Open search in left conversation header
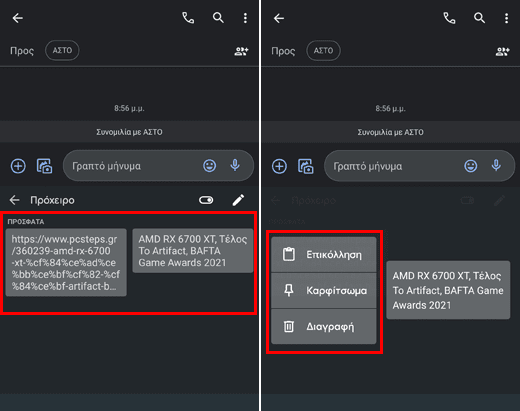Screen dimensions: 520x411 (218, 18)
